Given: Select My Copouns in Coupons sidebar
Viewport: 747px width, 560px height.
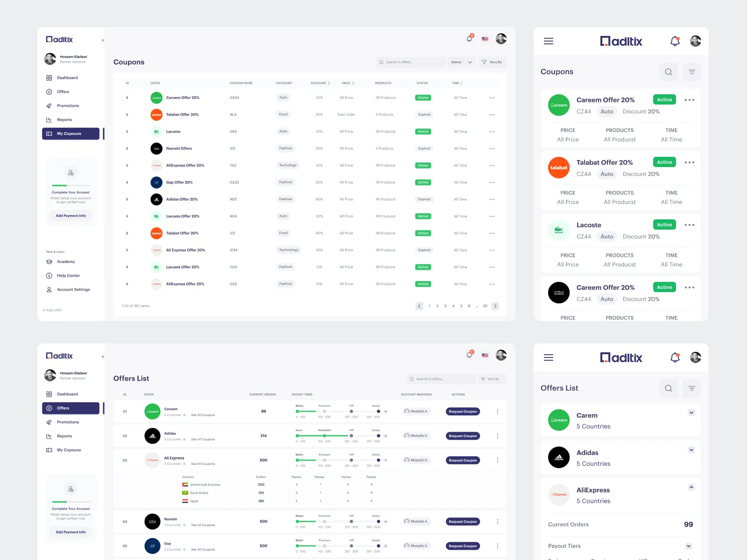Looking at the screenshot, I should click(x=71, y=134).
